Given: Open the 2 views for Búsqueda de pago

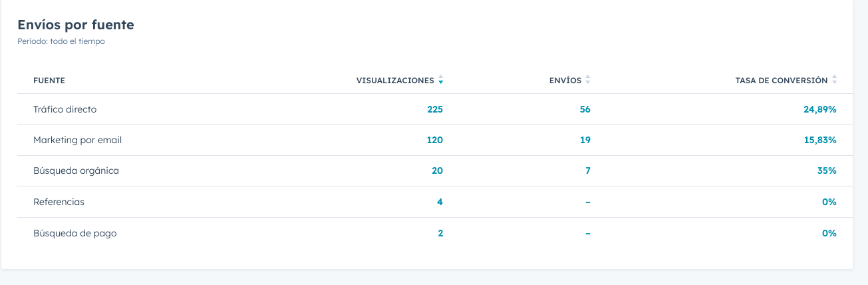Looking at the screenshot, I should tap(440, 233).
